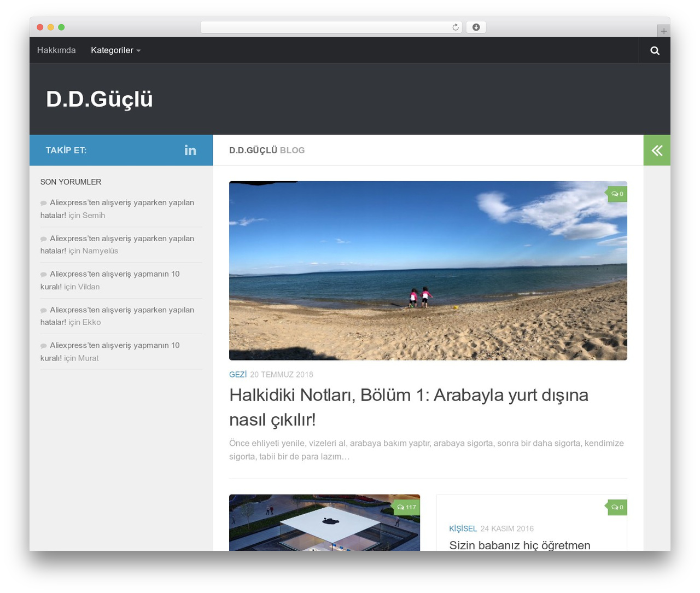
Task: Open the Hakkımda menu item
Action: tap(56, 50)
